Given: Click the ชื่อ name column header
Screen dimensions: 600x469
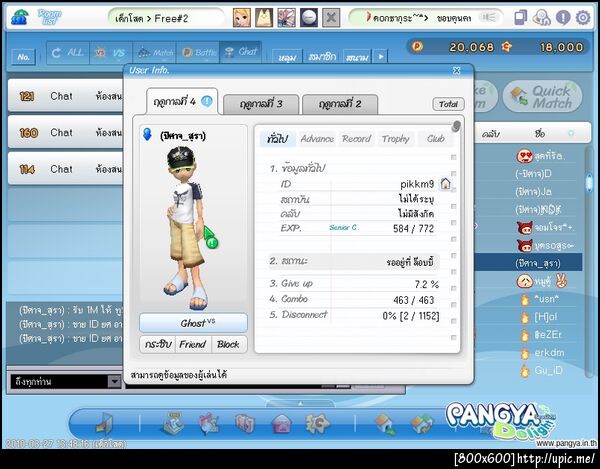Looking at the screenshot, I should (x=540, y=134).
